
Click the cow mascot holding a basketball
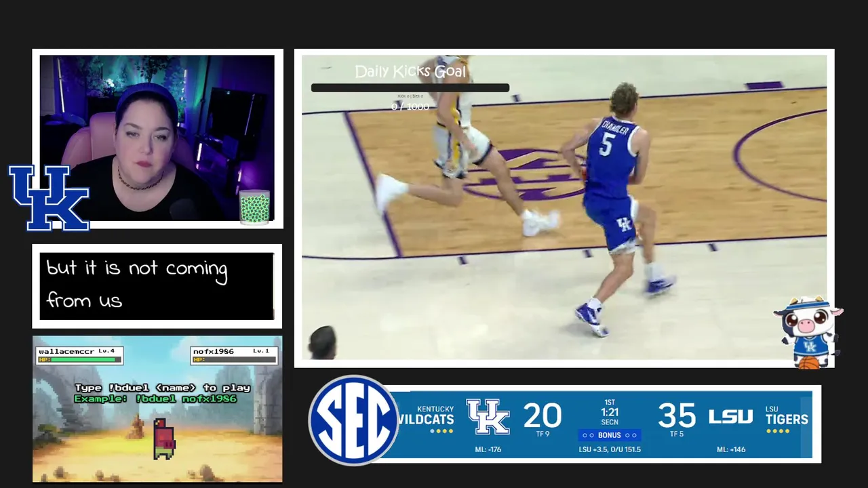click(808, 332)
